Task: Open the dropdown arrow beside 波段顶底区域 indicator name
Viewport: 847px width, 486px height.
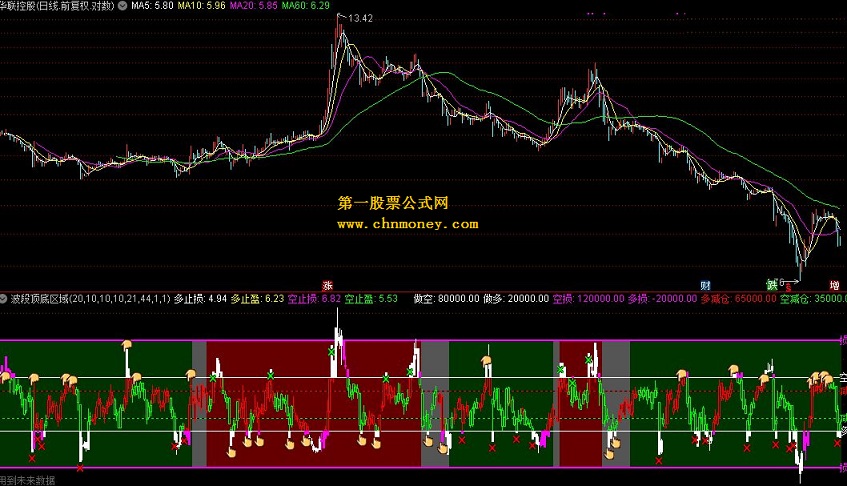Action: click(x=3, y=299)
